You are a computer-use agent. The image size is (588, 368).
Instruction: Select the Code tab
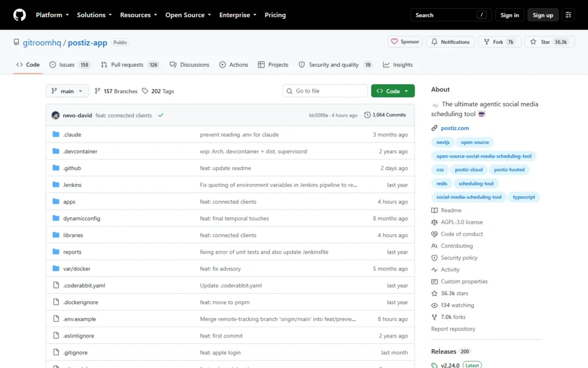click(x=28, y=64)
